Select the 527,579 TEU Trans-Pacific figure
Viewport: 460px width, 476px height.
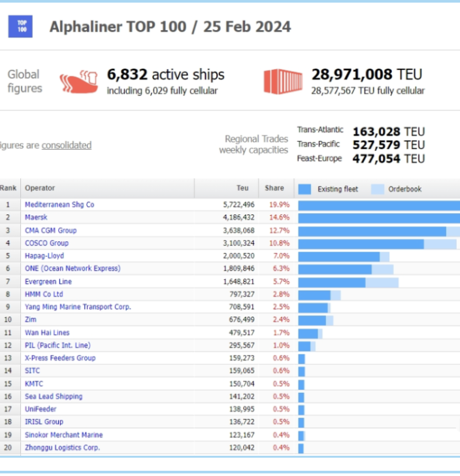point(389,145)
